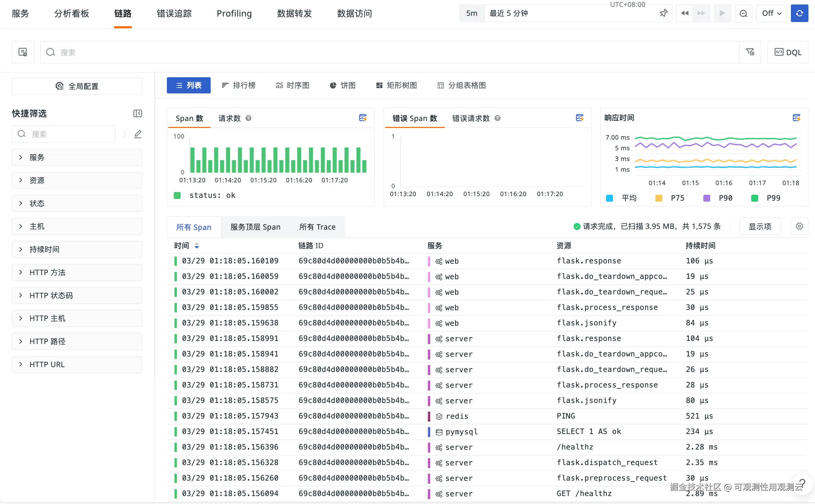Screen dimensions: 815x504
Task: Open the pymysql SELECT 1 AS ok row
Action: pyautogui.click(x=487, y=432)
